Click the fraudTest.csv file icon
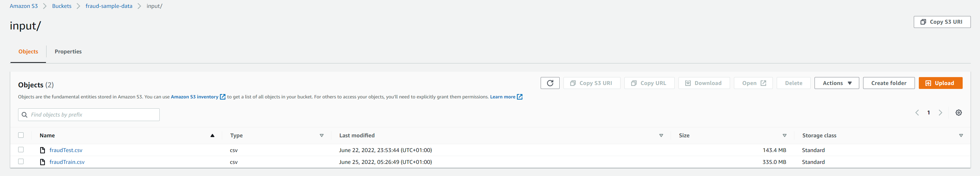This screenshot has width=980, height=176. pyautogui.click(x=43, y=150)
